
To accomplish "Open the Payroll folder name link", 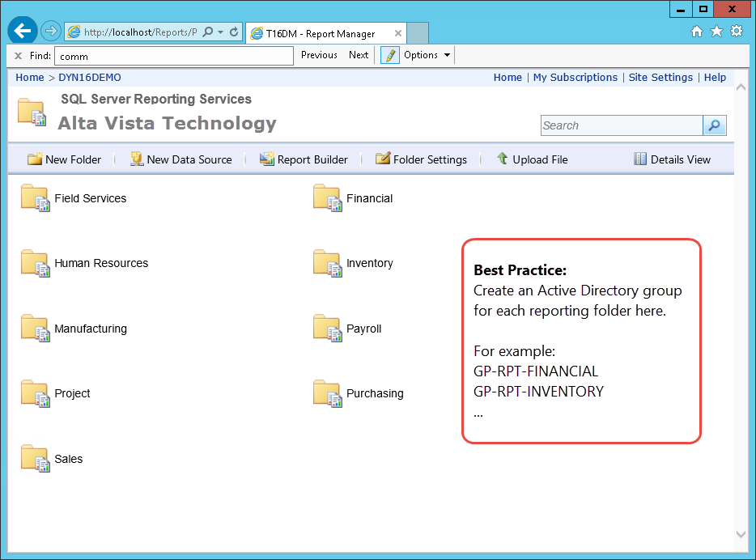I will click(x=364, y=329).
